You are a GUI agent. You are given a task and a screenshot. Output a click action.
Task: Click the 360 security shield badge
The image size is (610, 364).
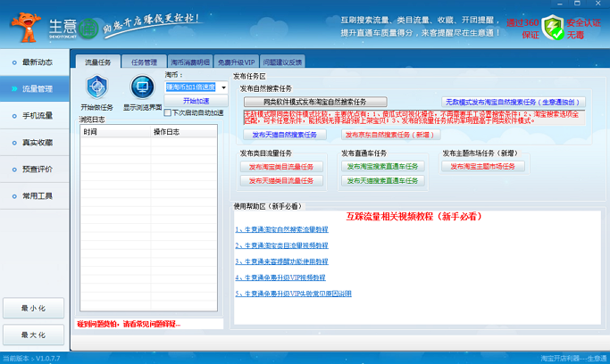click(553, 28)
